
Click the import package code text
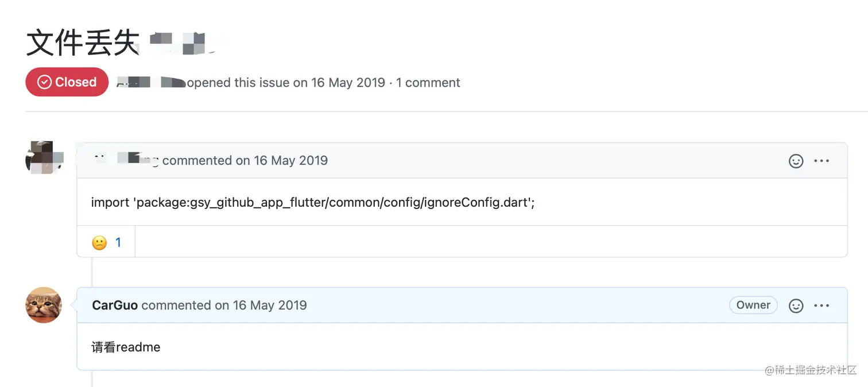pos(313,203)
